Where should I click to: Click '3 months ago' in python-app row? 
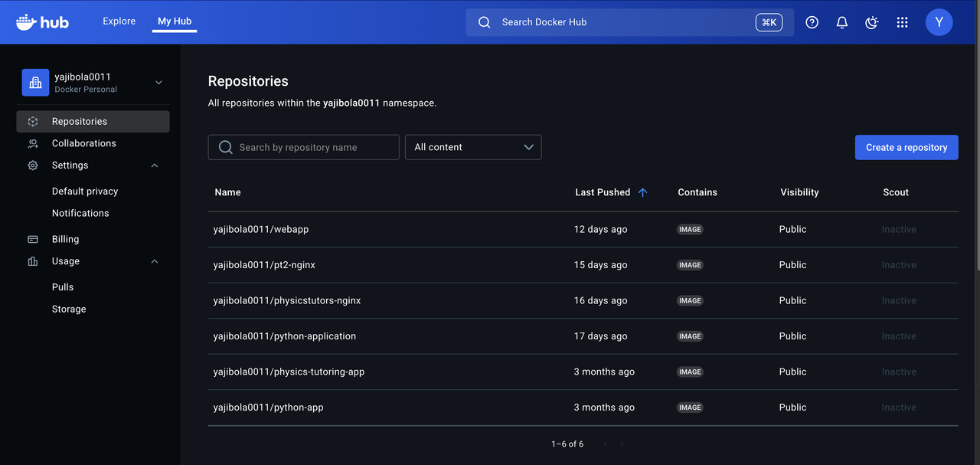pyautogui.click(x=605, y=408)
